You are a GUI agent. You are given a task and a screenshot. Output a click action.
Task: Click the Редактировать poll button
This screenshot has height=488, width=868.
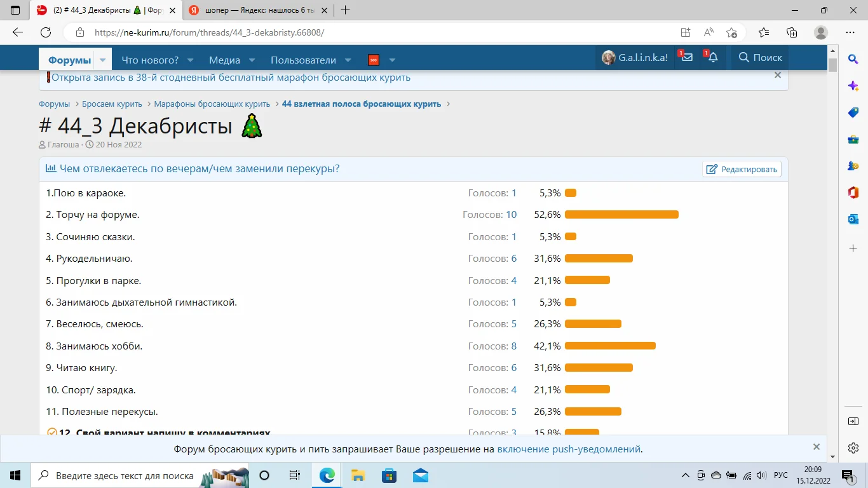point(742,169)
